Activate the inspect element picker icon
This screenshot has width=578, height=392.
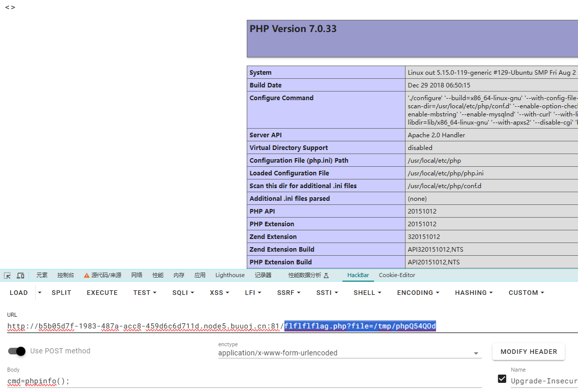coord(7,276)
